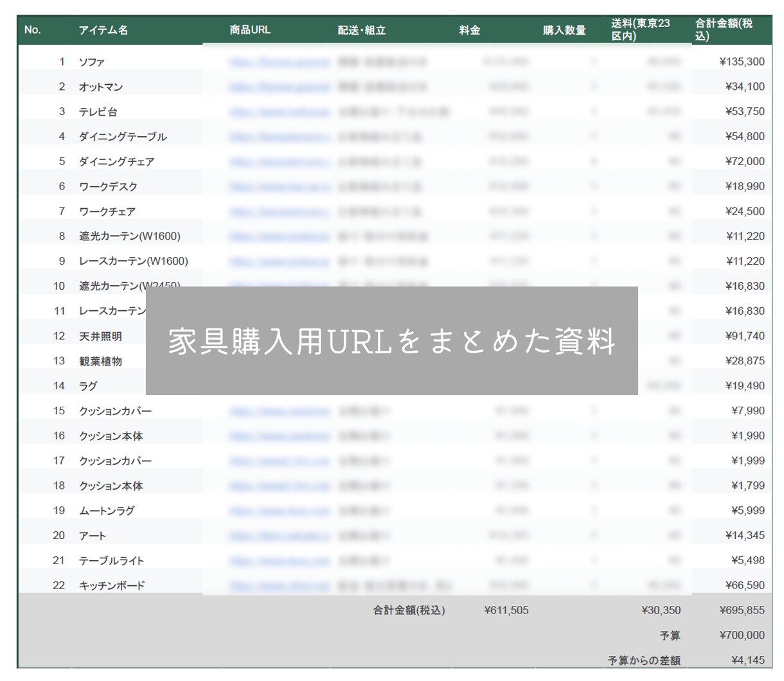The width and height of the screenshot is (784, 681).
Task: Click the ¥14,345 total cell
Action: (x=745, y=536)
